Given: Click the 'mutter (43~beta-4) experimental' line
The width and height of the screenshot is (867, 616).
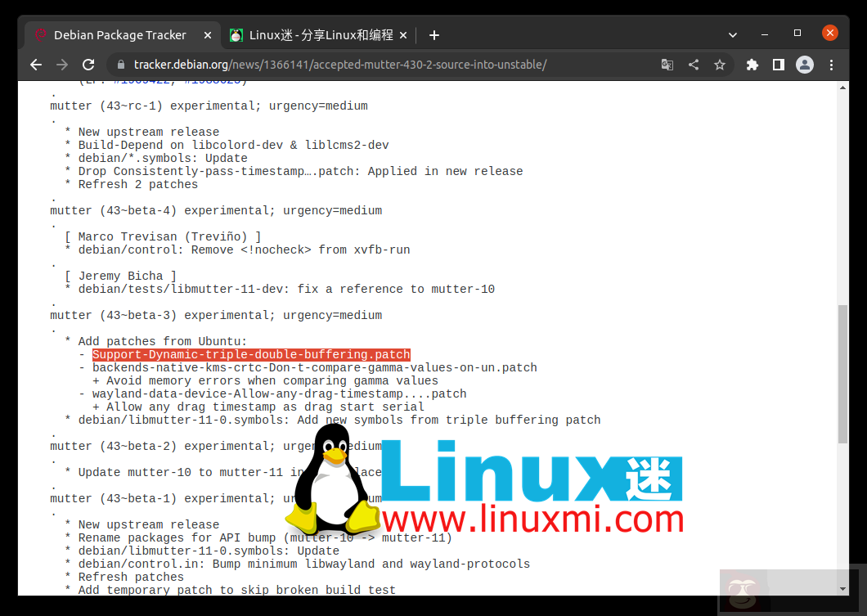Looking at the screenshot, I should (x=216, y=211).
